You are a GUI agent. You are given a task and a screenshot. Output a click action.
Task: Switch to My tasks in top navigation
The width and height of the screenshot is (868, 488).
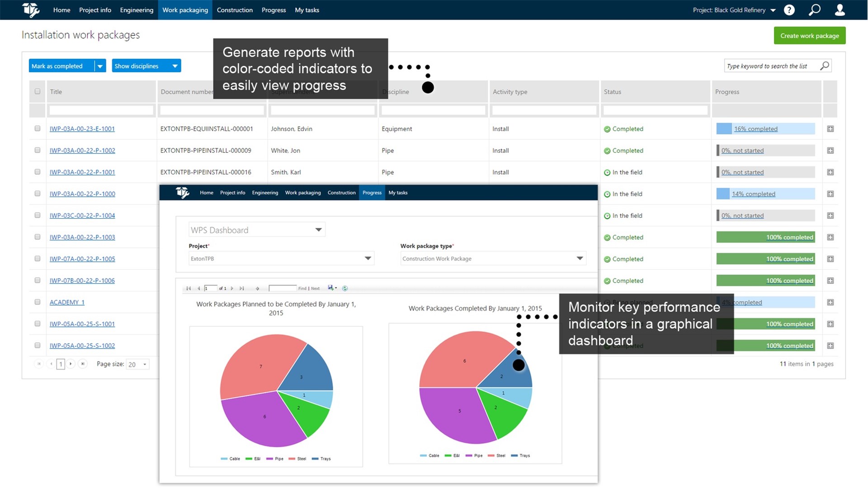coord(307,10)
